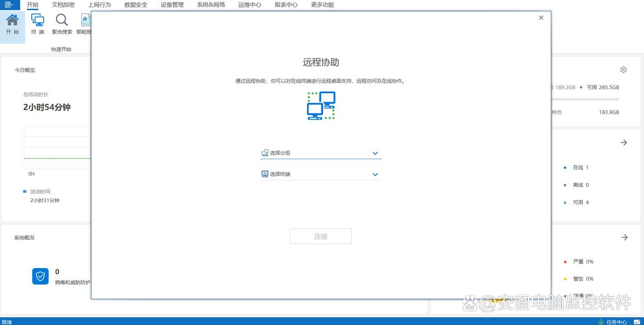Click the disk usage progress bar
The image size is (644, 325).
586,99
